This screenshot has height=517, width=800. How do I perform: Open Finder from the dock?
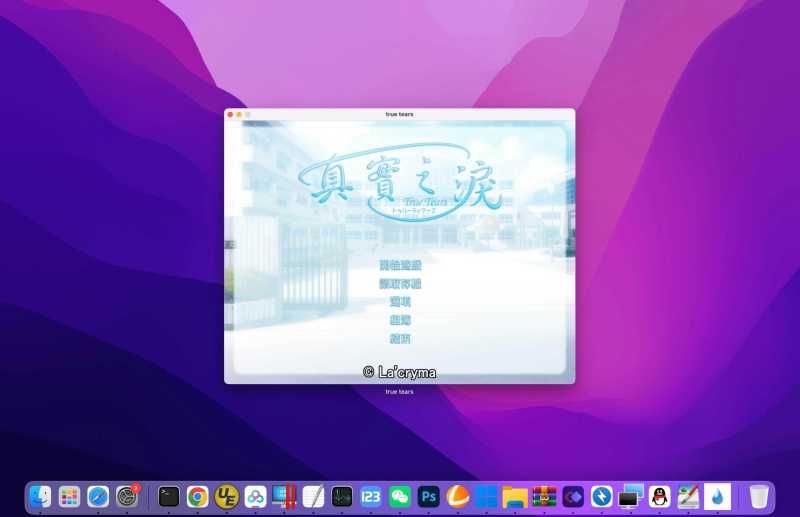tap(40, 497)
